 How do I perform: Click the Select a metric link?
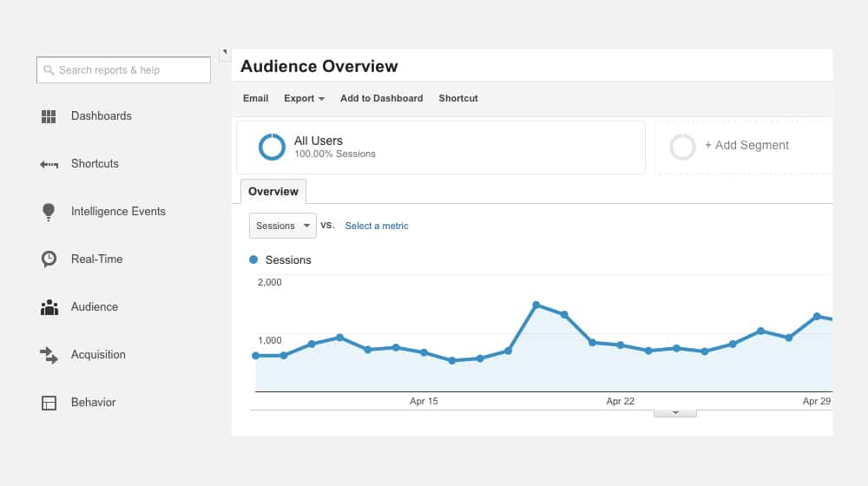pos(377,226)
